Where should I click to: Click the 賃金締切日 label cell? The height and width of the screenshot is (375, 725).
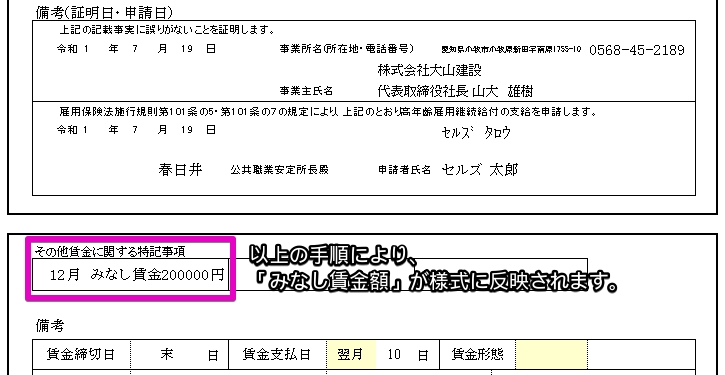(81, 355)
